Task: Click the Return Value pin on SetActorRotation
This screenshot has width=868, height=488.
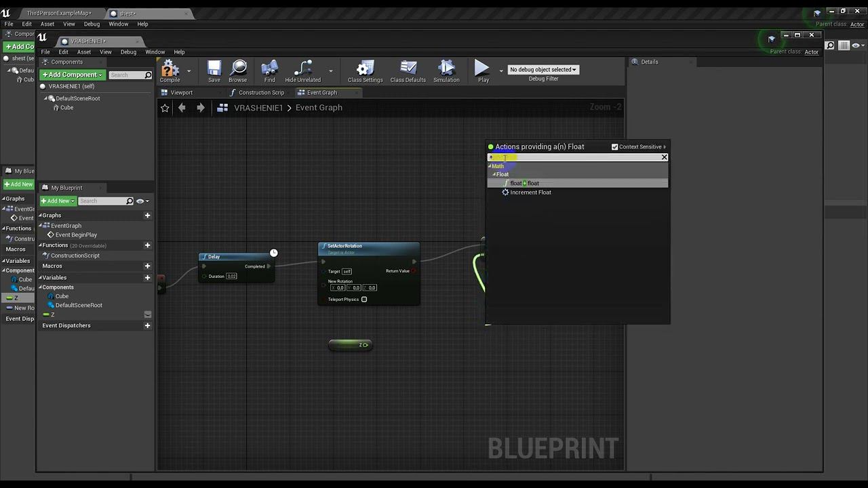Action: (414, 271)
